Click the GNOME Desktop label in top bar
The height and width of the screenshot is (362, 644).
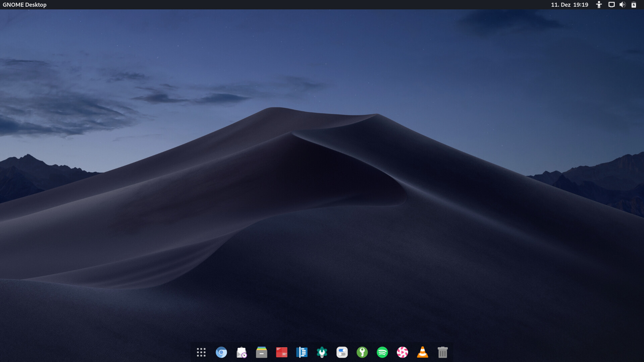pyautogui.click(x=24, y=5)
